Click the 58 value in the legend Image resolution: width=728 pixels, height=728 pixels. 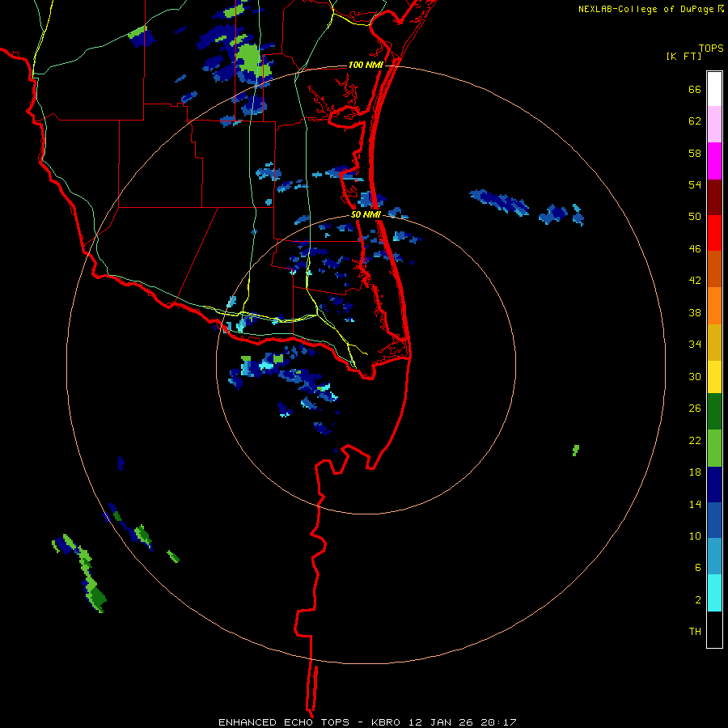(695, 153)
